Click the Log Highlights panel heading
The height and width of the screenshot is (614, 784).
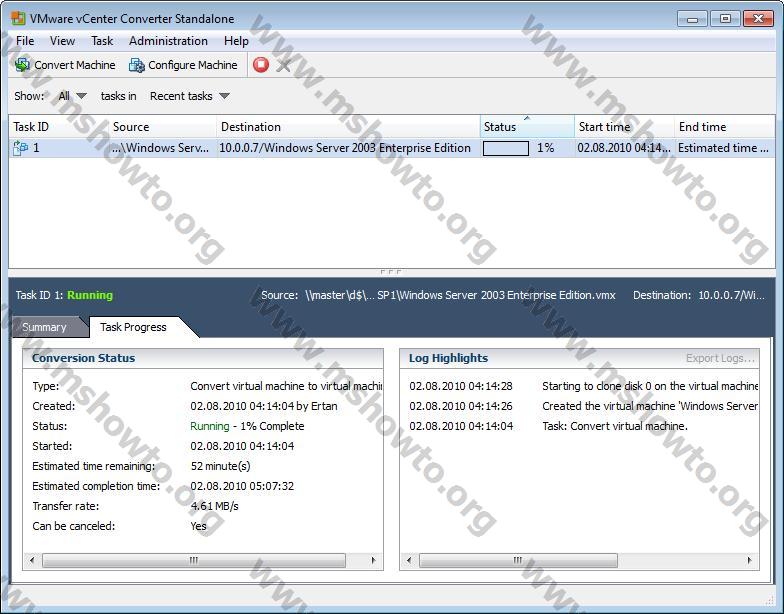(x=448, y=358)
